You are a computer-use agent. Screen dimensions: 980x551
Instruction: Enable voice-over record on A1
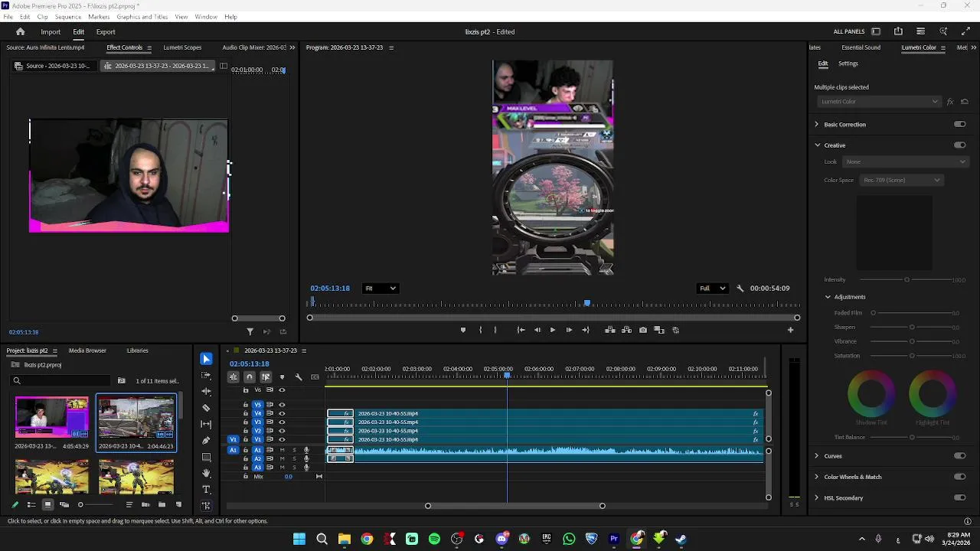click(x=306, y=450)
